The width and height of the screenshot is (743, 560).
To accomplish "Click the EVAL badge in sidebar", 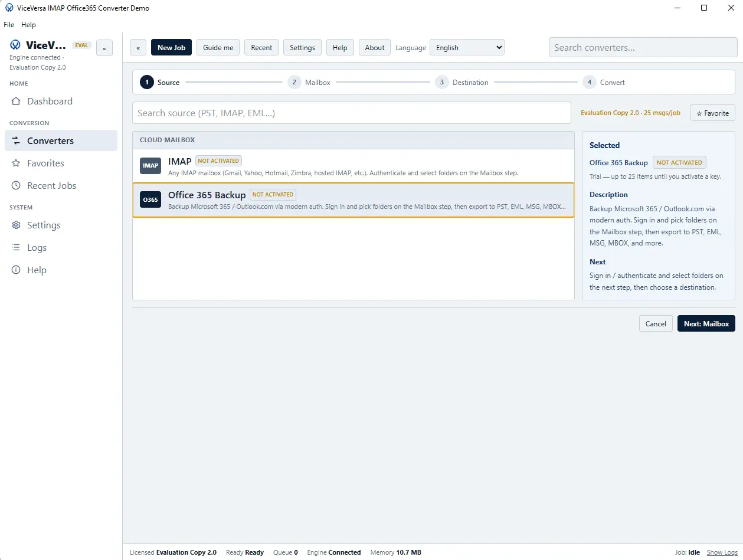I will [x=81, y=45].
